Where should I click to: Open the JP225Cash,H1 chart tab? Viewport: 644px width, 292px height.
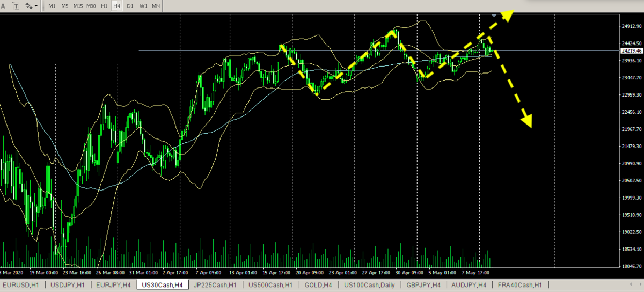click(x=215, y=285)
